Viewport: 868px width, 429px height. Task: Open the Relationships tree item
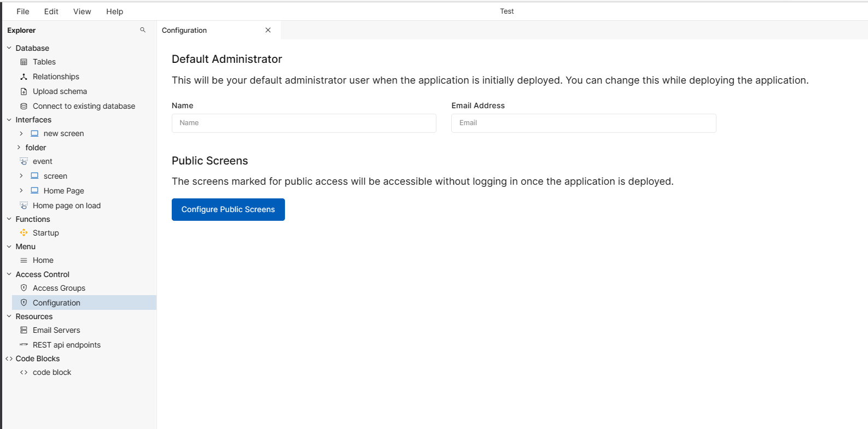click(56, 77)
